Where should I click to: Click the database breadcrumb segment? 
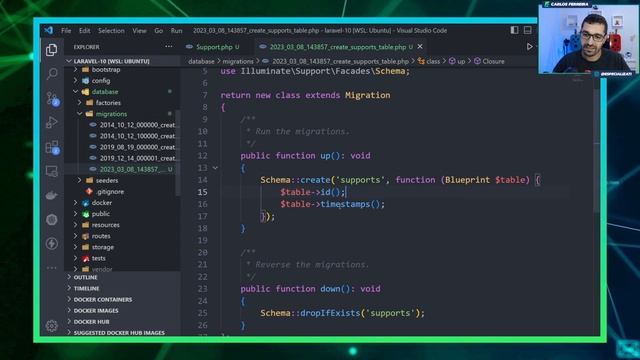201,61
